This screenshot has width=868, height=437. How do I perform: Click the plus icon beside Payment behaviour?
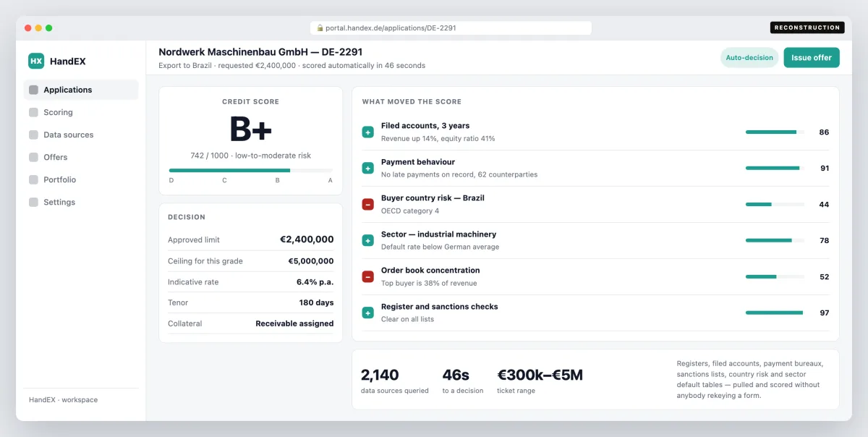coord(367,169)
